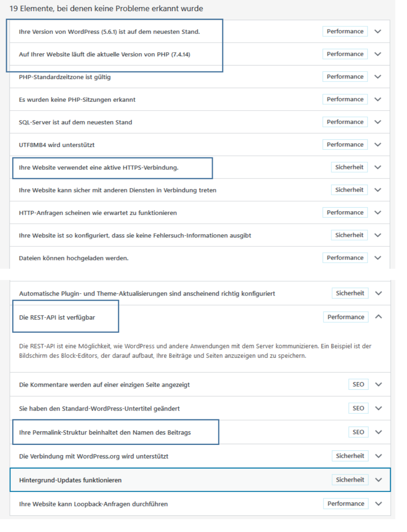Open 'Automatische Plugin- und Theme-Aktualisierungen' item
The image size is (407, 532).
pos(147,294)
